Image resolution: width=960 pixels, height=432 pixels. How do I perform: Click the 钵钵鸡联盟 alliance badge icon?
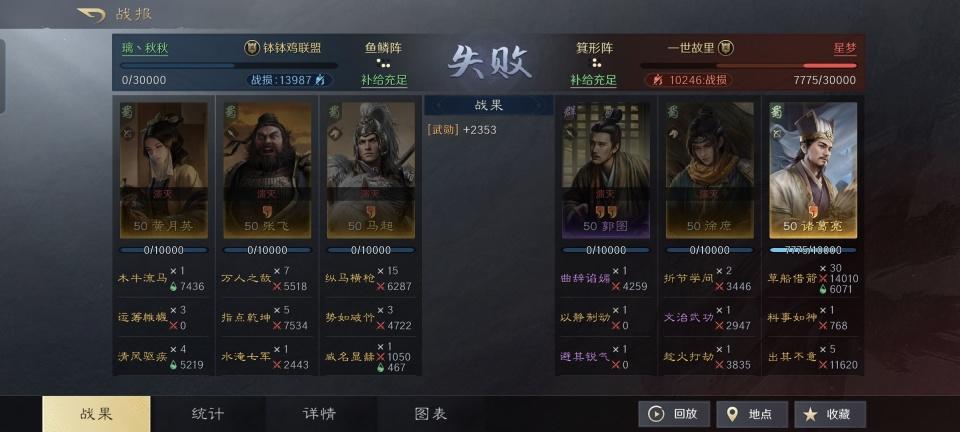pos(251,48)
